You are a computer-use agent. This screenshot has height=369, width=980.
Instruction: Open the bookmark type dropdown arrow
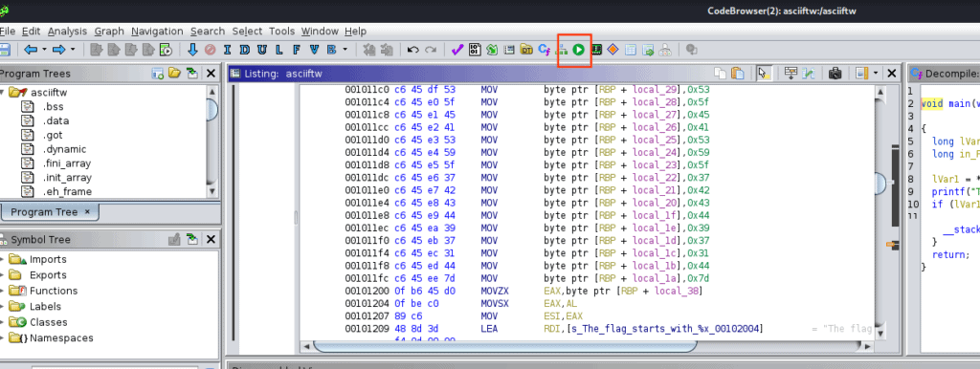(345, 50)
